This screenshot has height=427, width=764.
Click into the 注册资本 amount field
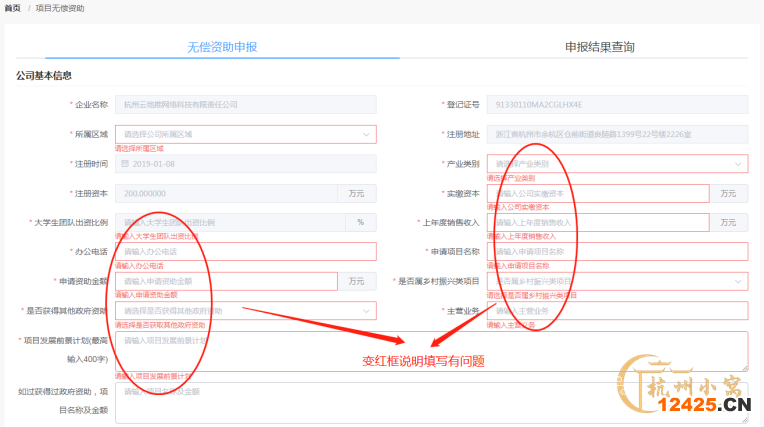click(x=226, y=193)
